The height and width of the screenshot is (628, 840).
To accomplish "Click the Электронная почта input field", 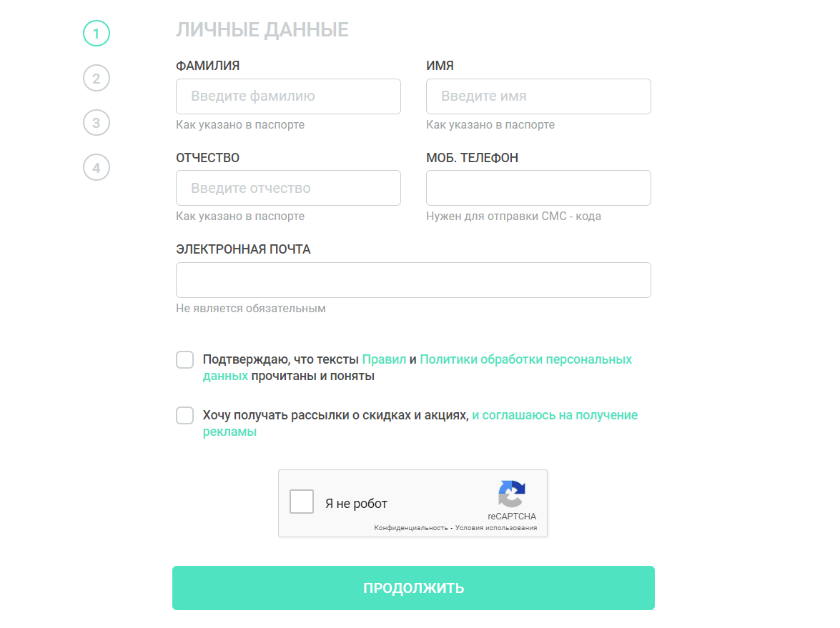I will (x=414, y=280).
